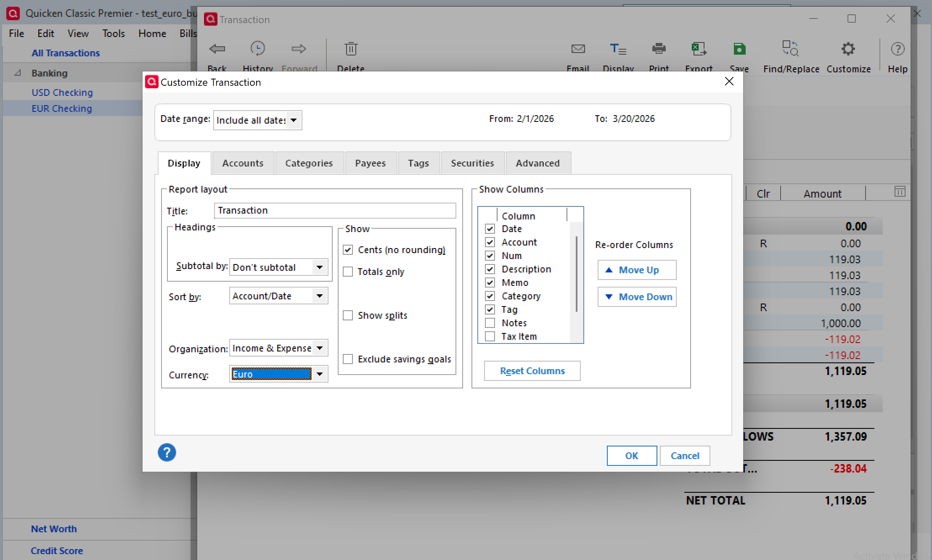Open the Tools menu
The image size is (932, 560).
[113, 34]
